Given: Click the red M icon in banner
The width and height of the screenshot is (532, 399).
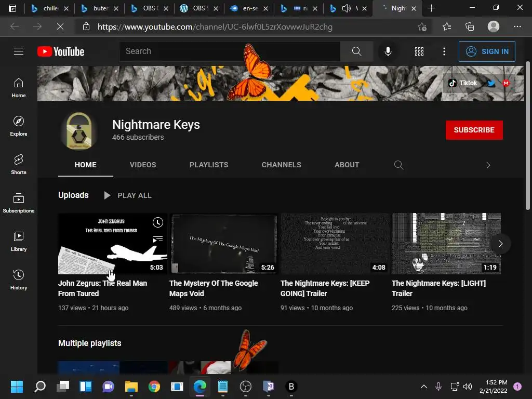Looking at the screenshot, I should click(506, 83).
